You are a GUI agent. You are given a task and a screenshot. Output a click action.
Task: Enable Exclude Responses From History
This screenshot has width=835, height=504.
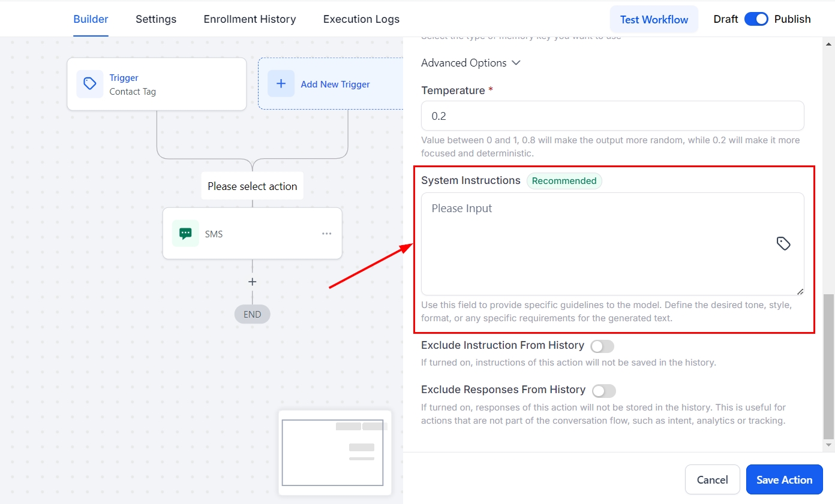tap(603, 391)
